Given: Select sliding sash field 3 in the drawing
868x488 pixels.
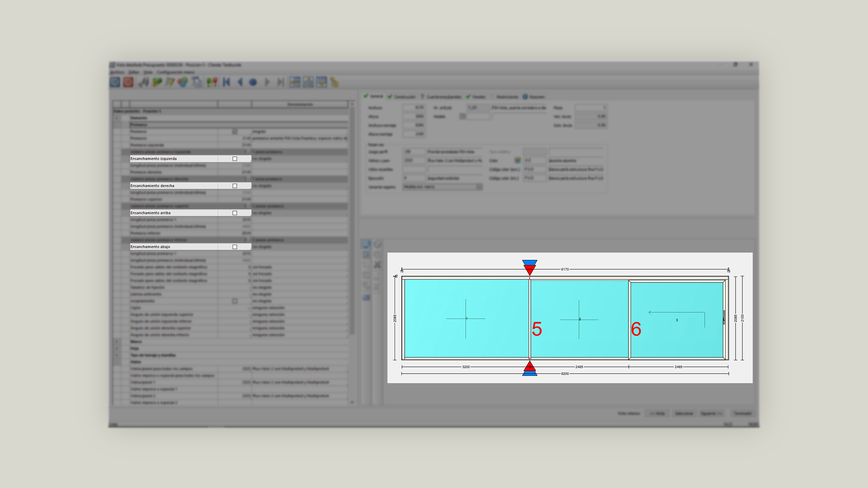Looking at the screenshot, I should click(677, 320).
